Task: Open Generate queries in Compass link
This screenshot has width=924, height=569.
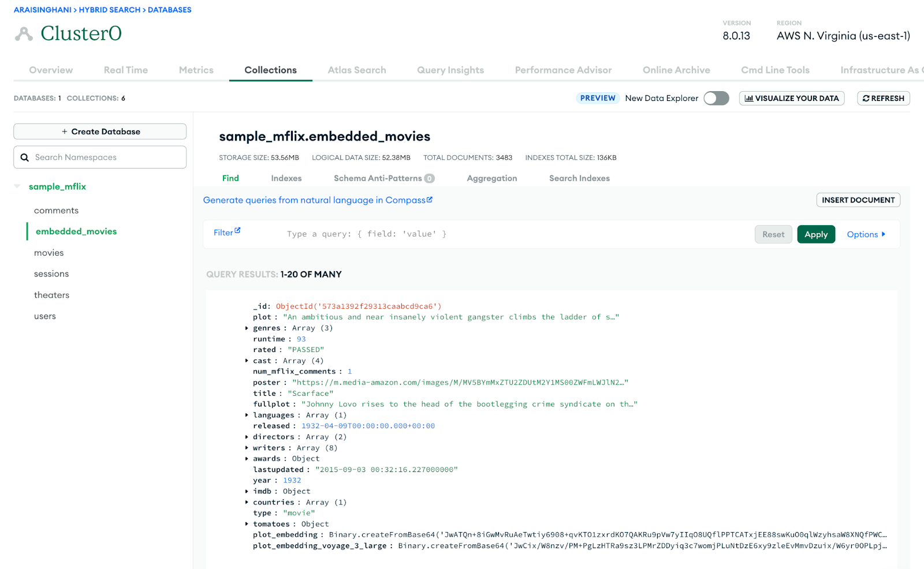Action: pyautogui.click(x=314, y=200)
